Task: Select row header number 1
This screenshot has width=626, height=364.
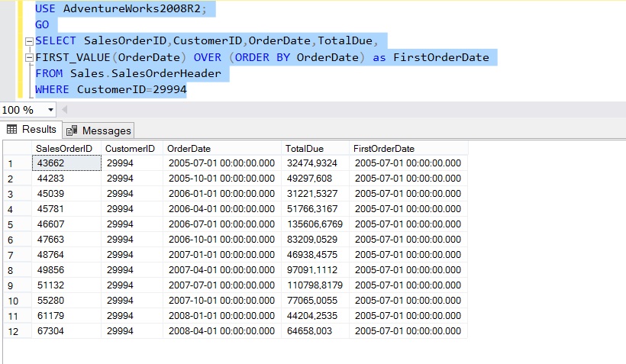Action: click(x=18, y=163)
